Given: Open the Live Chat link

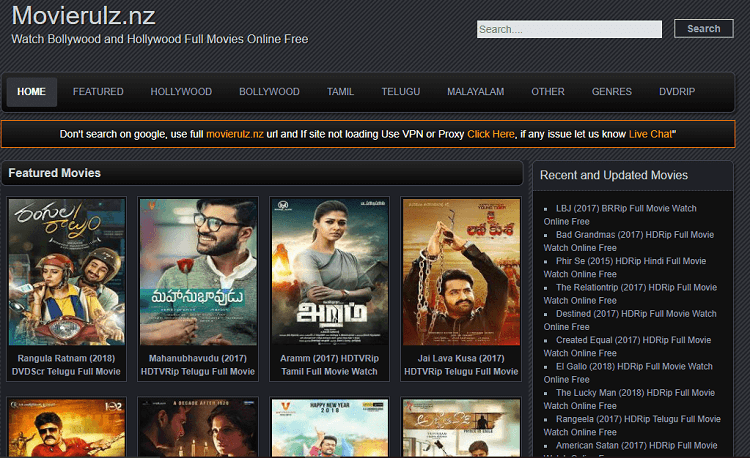Looking at the screenshot, I should 651,134.
